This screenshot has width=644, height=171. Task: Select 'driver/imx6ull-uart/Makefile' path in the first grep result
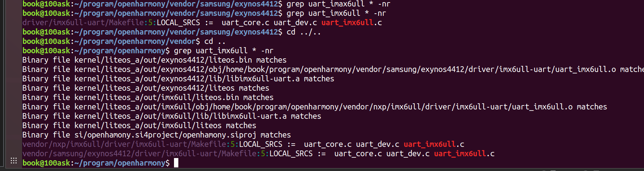tap(83, 23)
